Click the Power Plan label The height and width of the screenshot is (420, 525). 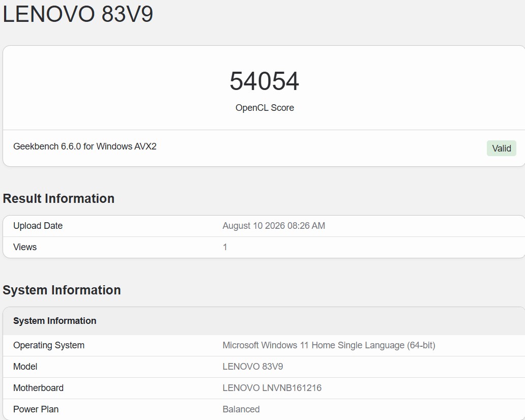pos(36,409)
